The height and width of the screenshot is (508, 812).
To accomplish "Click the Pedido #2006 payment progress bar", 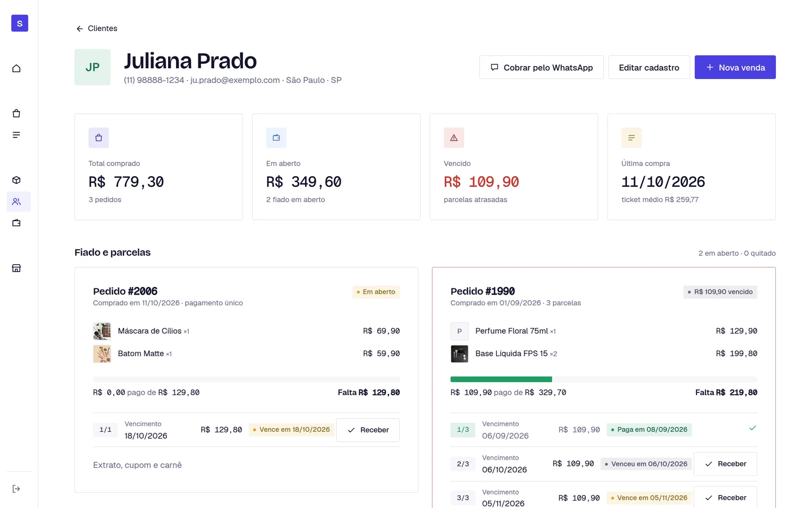I will tap(246, 379).
